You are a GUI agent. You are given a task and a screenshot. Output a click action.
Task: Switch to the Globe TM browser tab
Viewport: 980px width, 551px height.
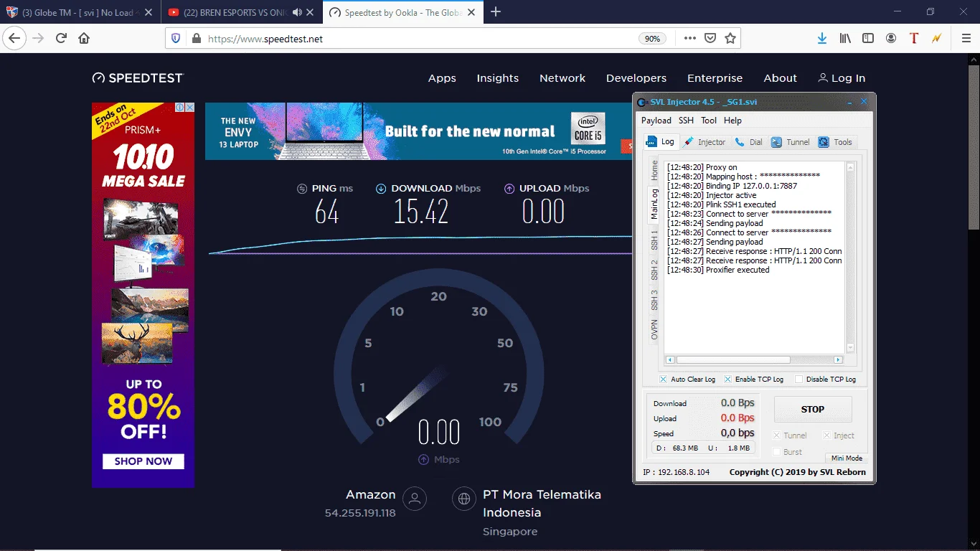(80, 12)
